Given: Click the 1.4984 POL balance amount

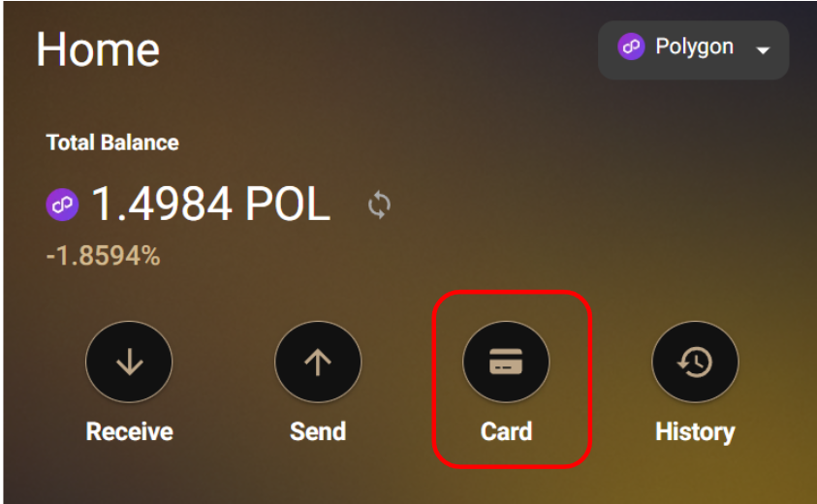Looking at the screenshot, I should [x=211, y=204].
